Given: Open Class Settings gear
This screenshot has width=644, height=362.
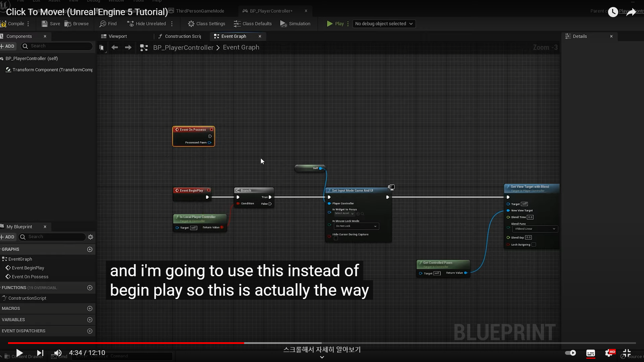Looking at the screenshot, I should (x=191, y=24).
